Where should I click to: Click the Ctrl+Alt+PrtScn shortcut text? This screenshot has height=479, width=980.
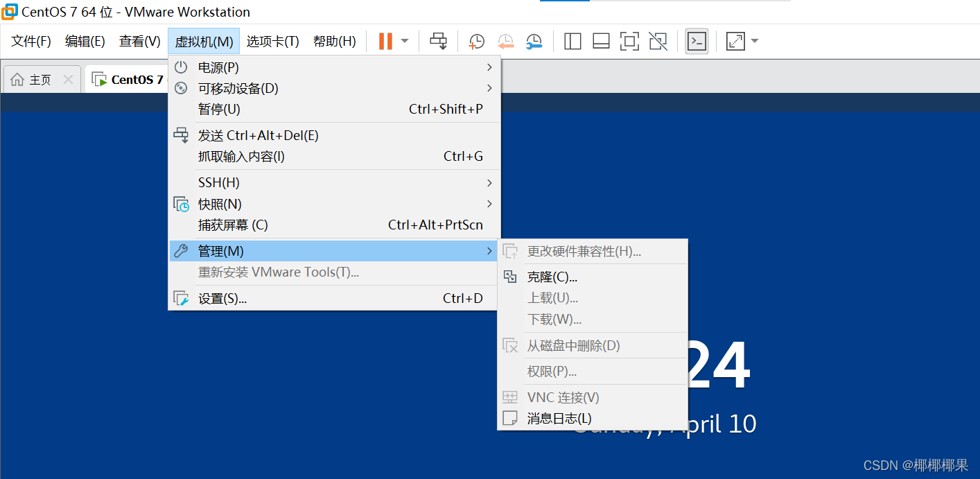click(x=435, y=225)
